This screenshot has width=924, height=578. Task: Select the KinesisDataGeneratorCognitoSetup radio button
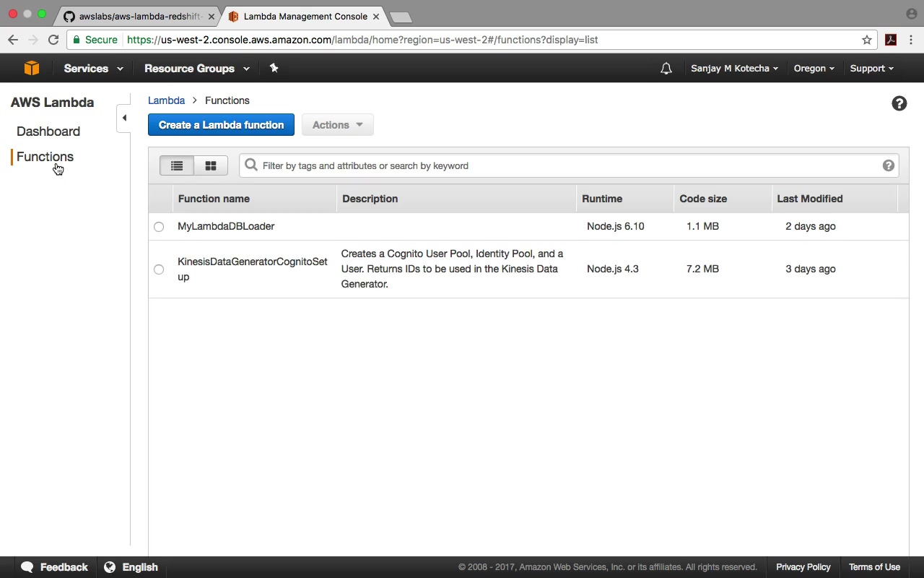coord(159,269)
